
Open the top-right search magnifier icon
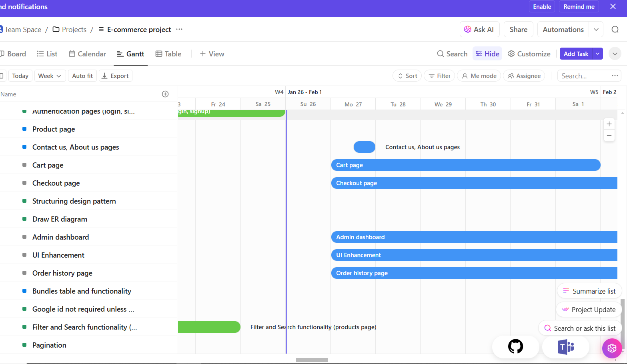[615, 30]
